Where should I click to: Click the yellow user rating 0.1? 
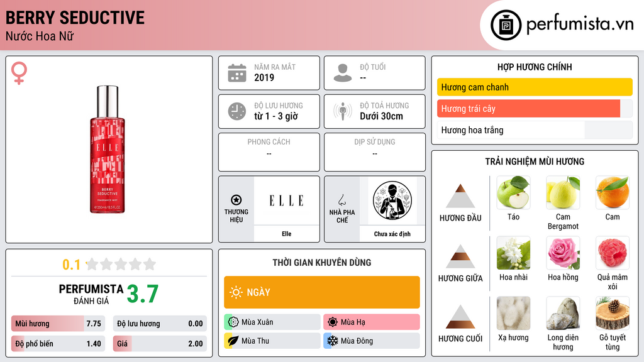72,265
